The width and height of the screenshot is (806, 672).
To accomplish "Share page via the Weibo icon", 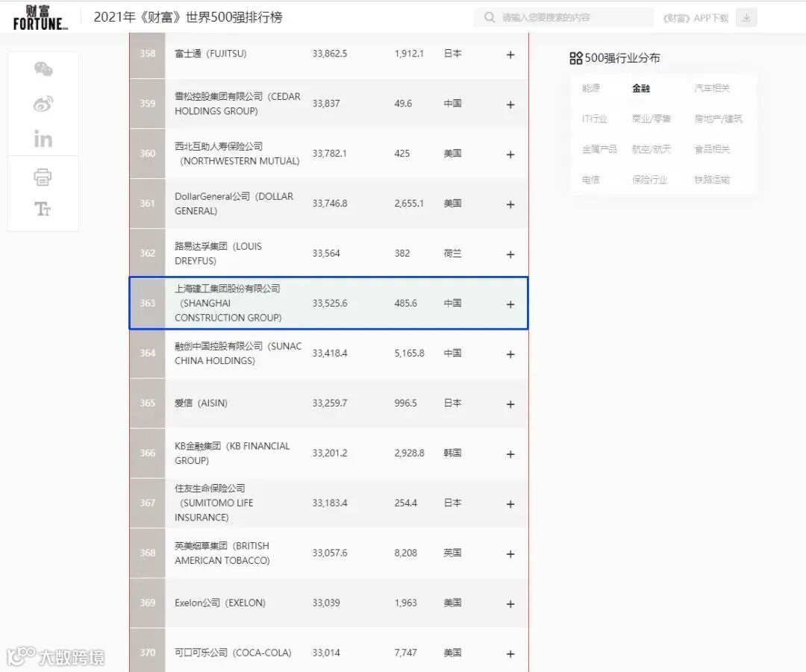I will tap(43, 104).
